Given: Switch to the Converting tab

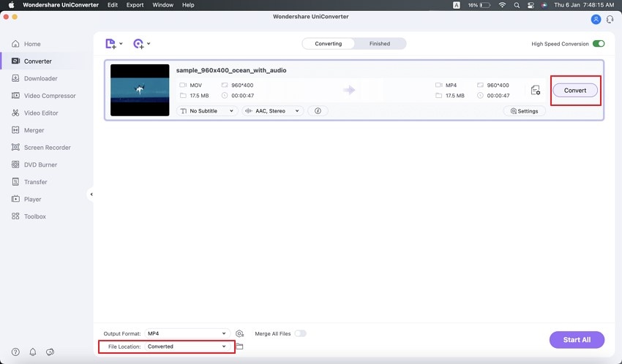Looking at the screenshot, I should tap(328, 44).
